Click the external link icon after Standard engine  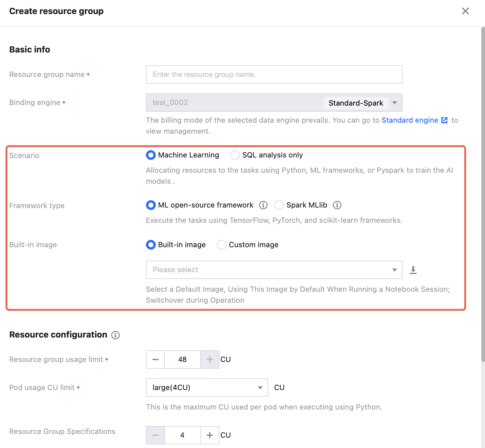tap(445, 120)
